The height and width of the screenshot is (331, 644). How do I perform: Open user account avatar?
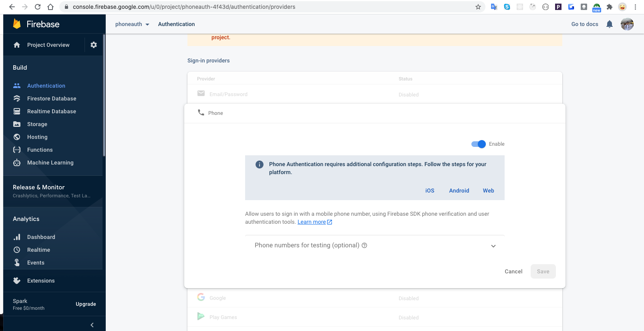(627, 24)
